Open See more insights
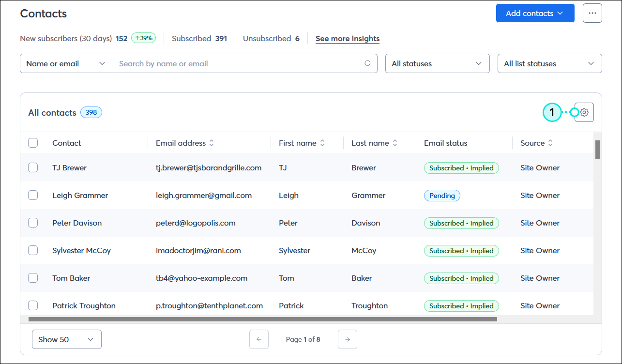This screenshot has width=622, height=364. pyautogui.click(x=347, y=38)
